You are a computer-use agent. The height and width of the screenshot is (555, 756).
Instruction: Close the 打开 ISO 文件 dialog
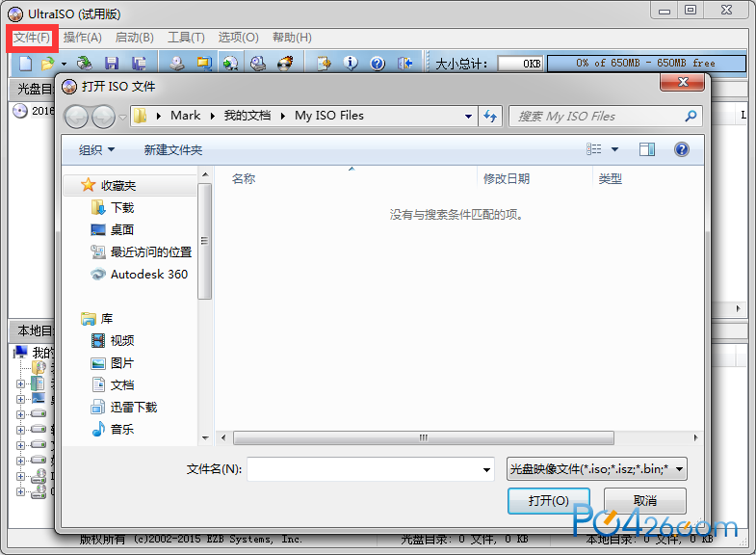click(x=682, y=82)
